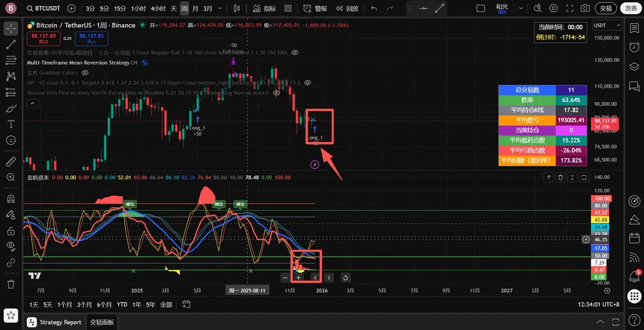Open favorite drawing tools star icon
The width and height of the screenshot is (644, 330).
click(x=11, y=315)
